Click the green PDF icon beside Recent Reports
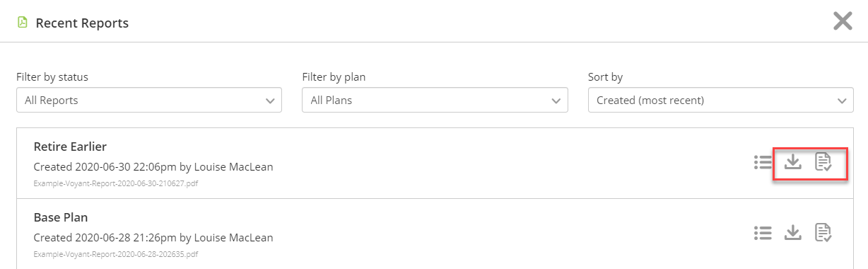The height and width of the screenshot is (269, 868). click(23, 23)
